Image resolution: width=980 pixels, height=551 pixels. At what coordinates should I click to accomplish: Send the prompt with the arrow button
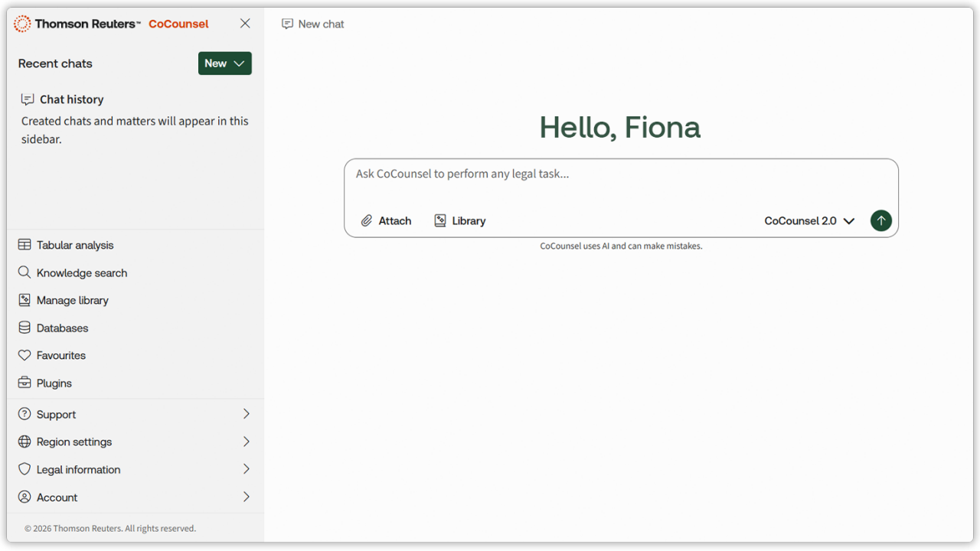coord(881,220)
